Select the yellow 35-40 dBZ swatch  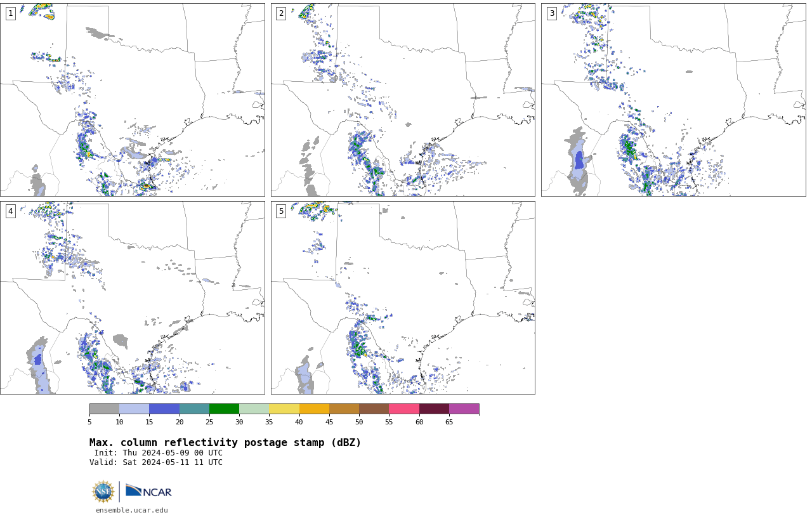(x=284, y=409)
